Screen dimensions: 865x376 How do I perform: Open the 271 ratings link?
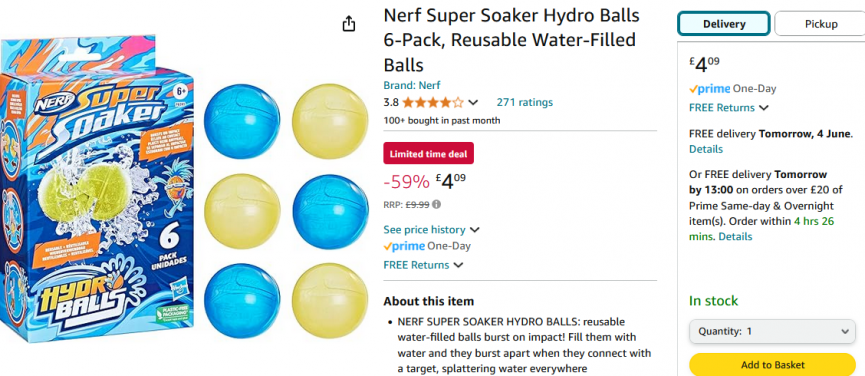point(525,102)
